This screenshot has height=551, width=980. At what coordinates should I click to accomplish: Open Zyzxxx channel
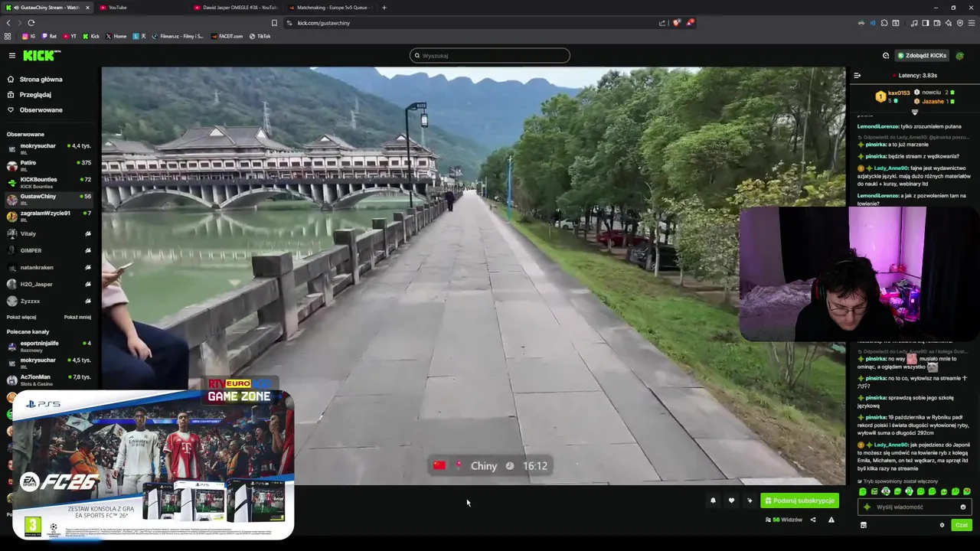click(49, 301)
